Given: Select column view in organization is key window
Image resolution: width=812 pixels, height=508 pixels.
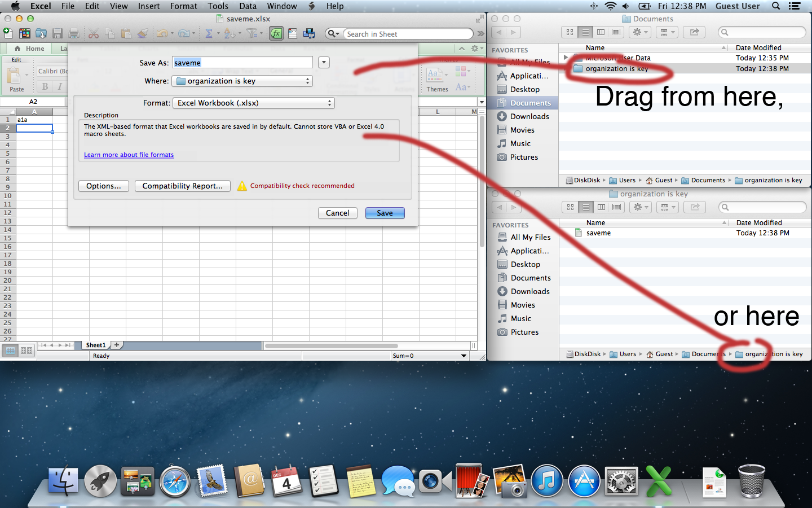Looking at the screenshot, I should (x=601, y=207).
